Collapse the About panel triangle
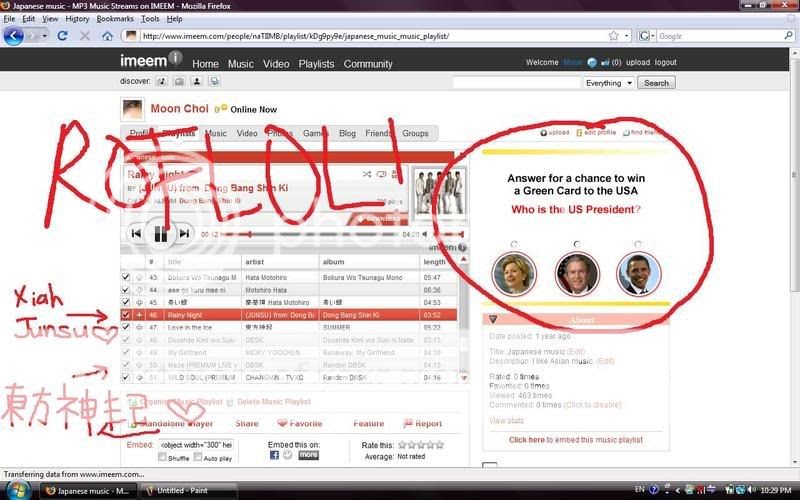This screenshot has height=500, width=800. (x=493, y=319)
